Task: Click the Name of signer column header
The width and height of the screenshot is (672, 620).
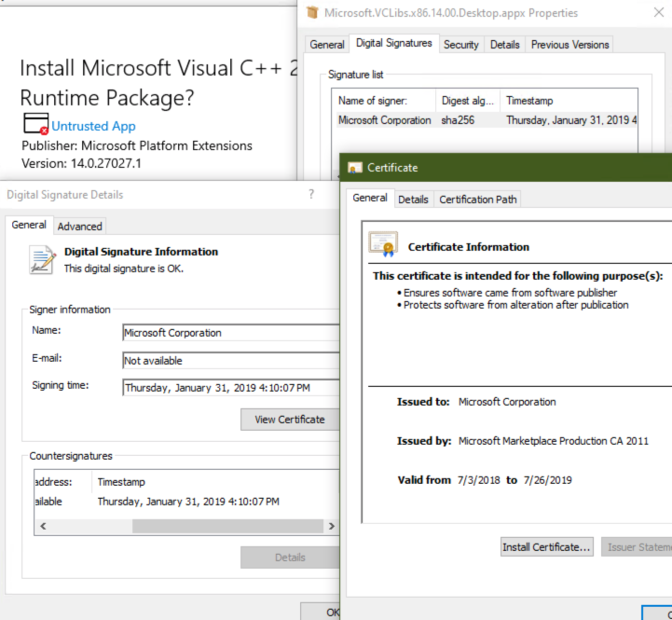Action: (x=384, y=101)
